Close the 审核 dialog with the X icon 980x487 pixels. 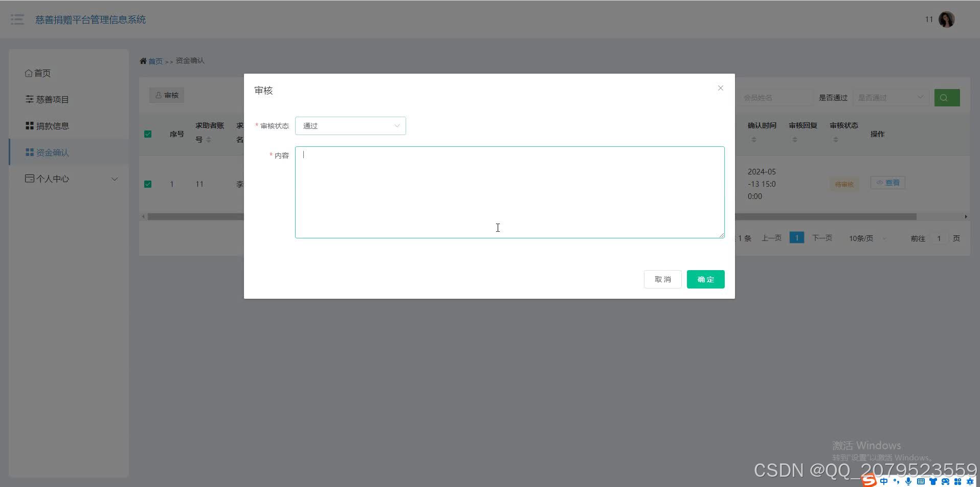pos(720,88)
